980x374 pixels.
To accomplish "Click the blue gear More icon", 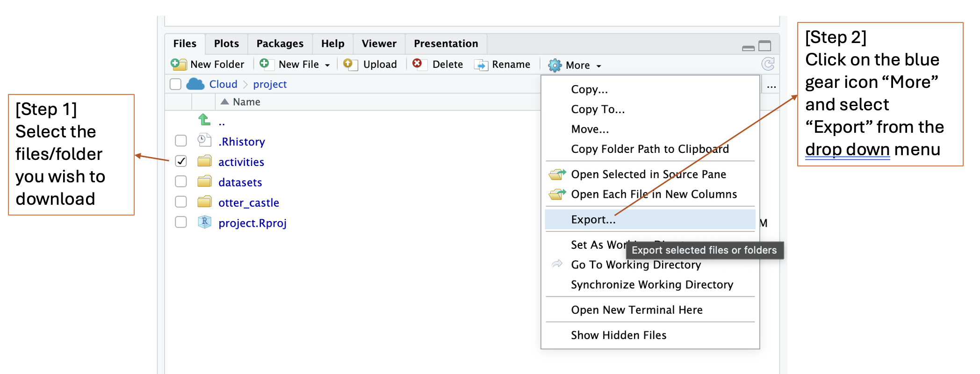I will (555, 65).
